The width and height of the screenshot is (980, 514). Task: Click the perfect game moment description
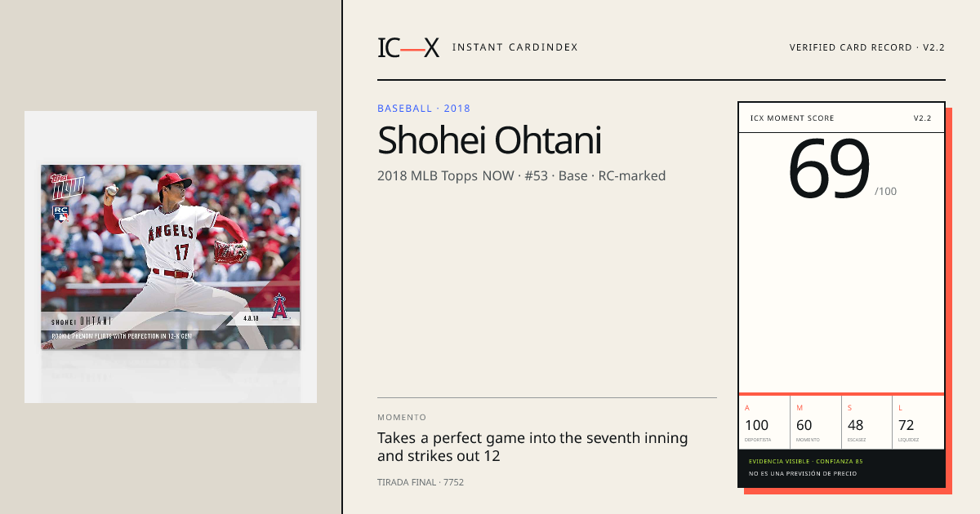coord(532,447)
